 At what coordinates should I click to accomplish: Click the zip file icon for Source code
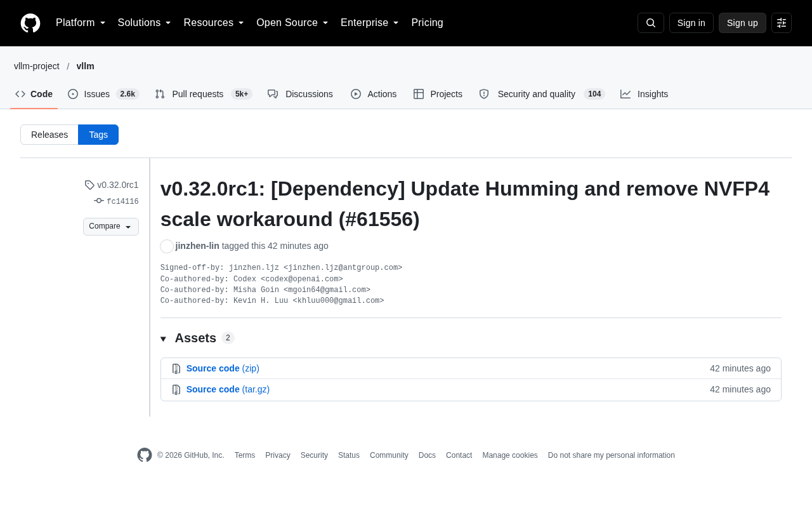coord(176,368)
